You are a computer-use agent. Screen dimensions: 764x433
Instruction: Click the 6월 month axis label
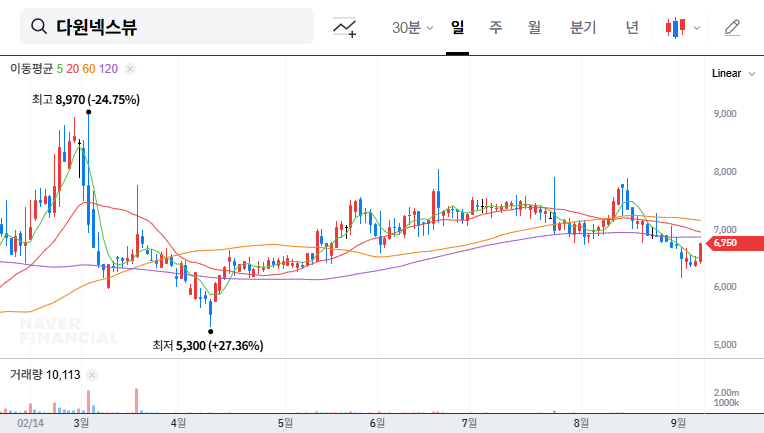coord(377,423)
